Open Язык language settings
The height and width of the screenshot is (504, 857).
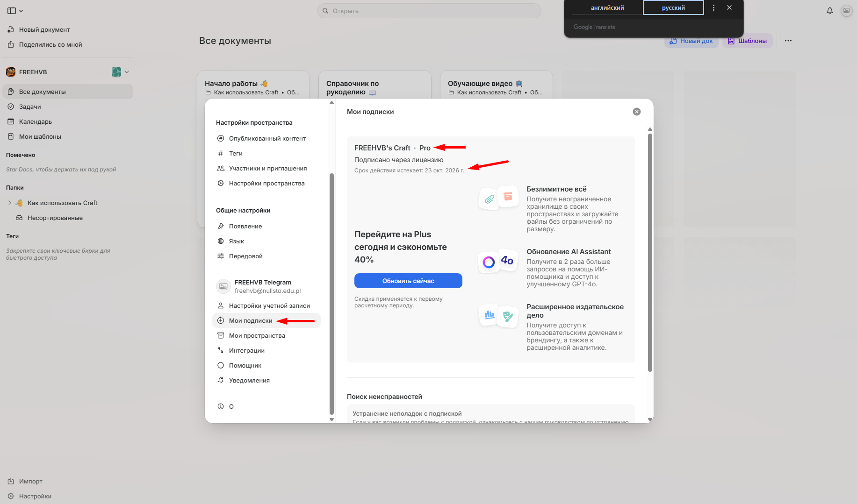236,241
